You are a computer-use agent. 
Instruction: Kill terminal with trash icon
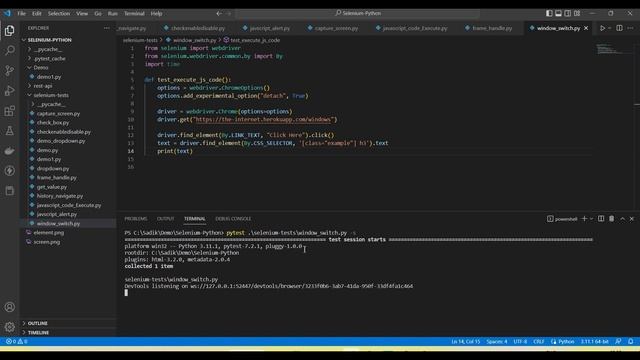click(x=611, y=219)
